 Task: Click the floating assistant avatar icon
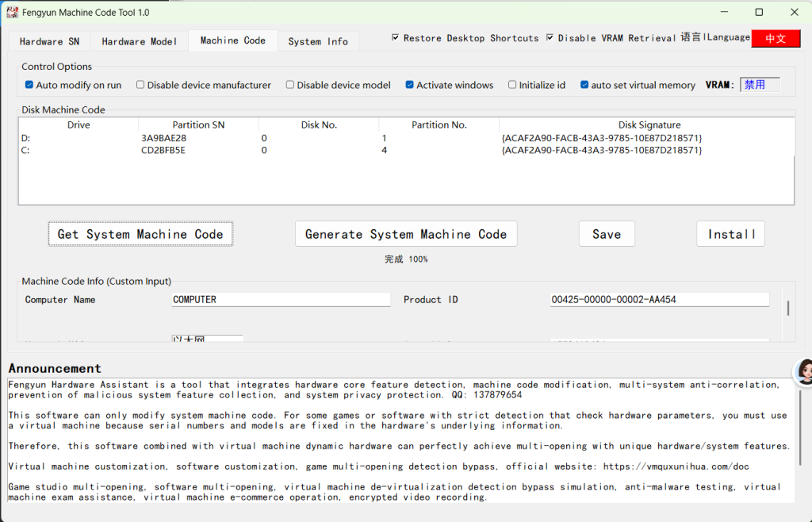pos(803,371)
